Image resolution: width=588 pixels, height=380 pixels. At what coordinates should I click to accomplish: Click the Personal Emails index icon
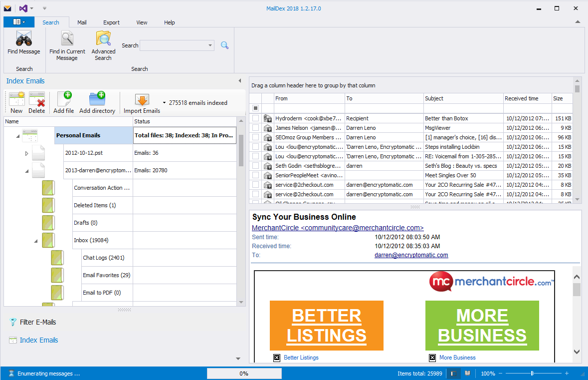click(30, 135)
